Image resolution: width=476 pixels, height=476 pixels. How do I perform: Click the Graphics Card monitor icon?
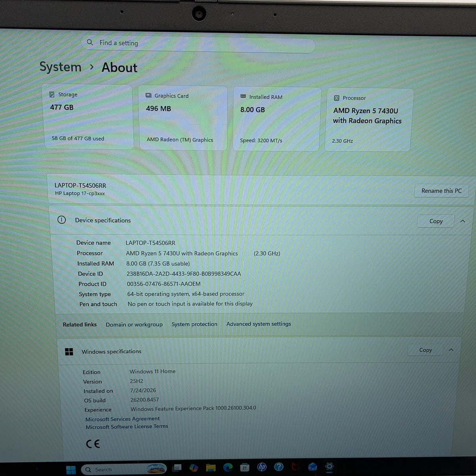coord(149,96)
